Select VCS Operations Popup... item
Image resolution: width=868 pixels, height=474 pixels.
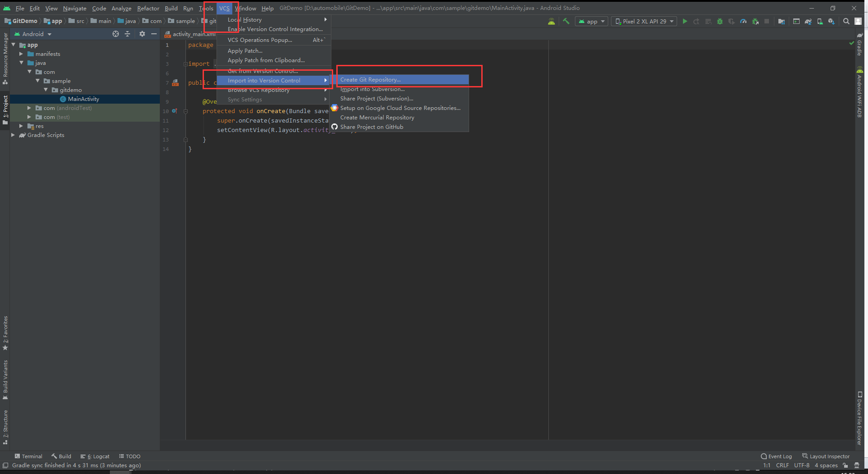[273, 40]
